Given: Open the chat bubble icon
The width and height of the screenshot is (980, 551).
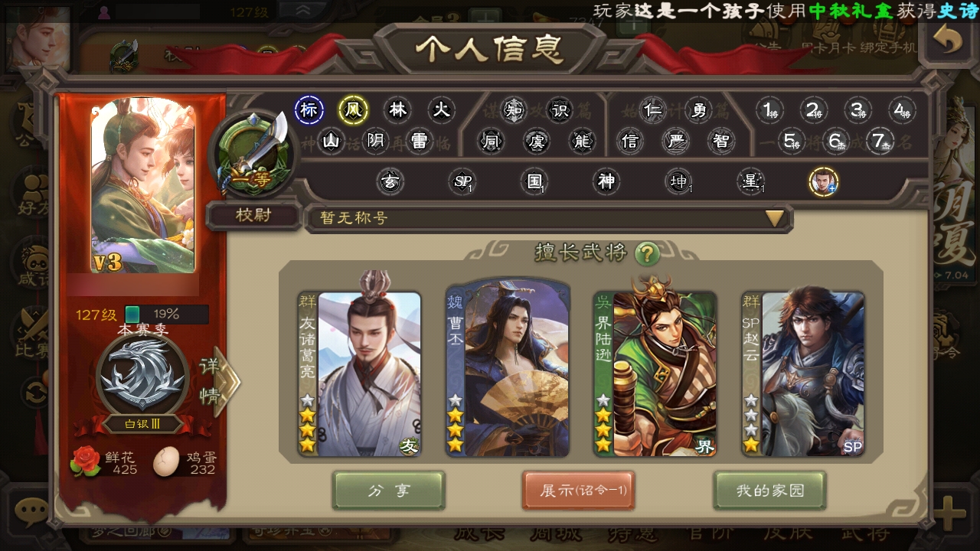Looking at the screenshot, I should coord(32,510).
